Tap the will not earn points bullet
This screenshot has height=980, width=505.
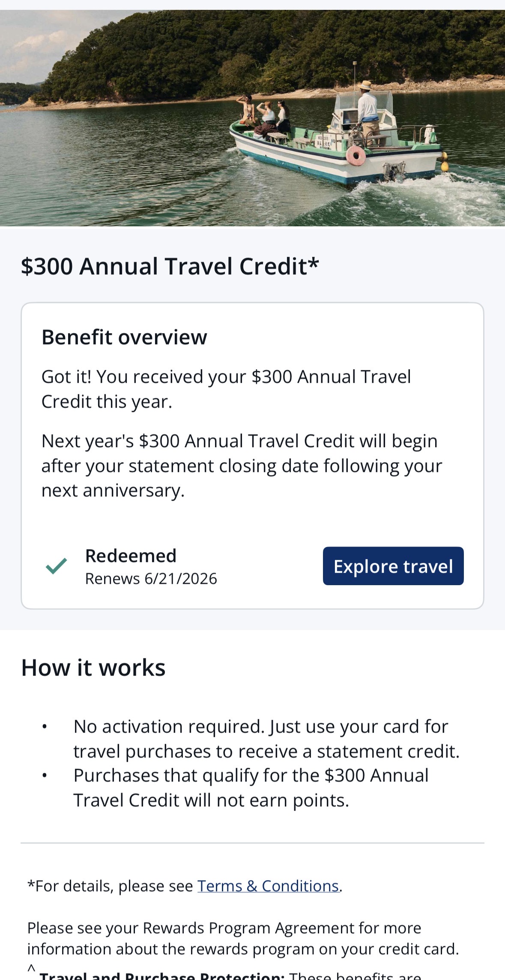coord(251,788)
